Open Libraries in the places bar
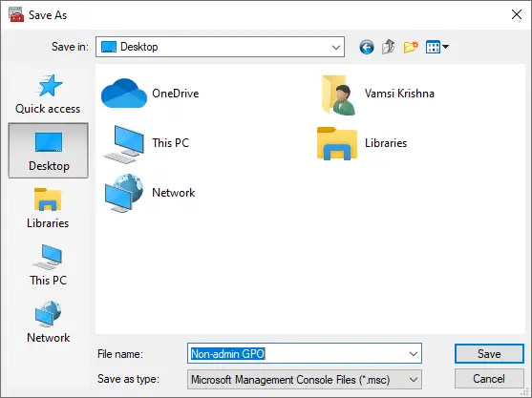The image size is (532, 398). pos(48,208)
